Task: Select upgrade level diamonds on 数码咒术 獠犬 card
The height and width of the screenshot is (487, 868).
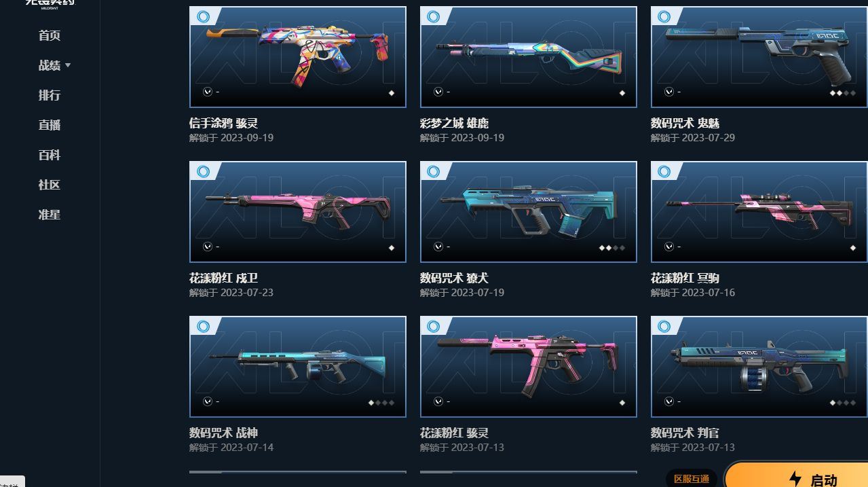Action: tap(611, 248)
